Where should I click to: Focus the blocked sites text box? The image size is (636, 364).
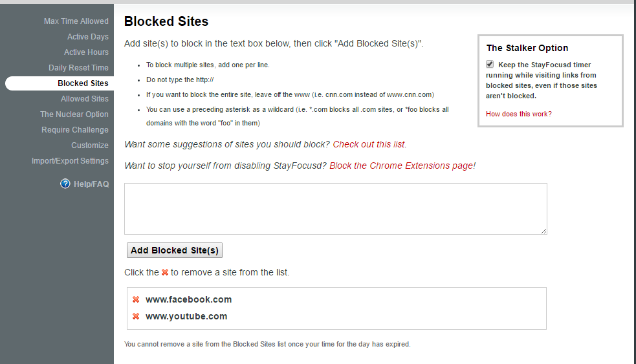point(335,209)
